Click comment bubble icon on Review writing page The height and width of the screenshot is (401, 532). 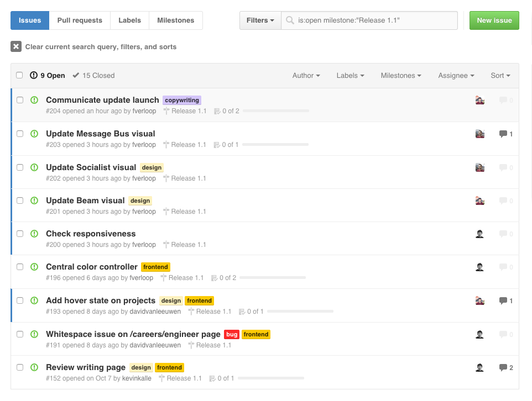[x=503, y=367]
